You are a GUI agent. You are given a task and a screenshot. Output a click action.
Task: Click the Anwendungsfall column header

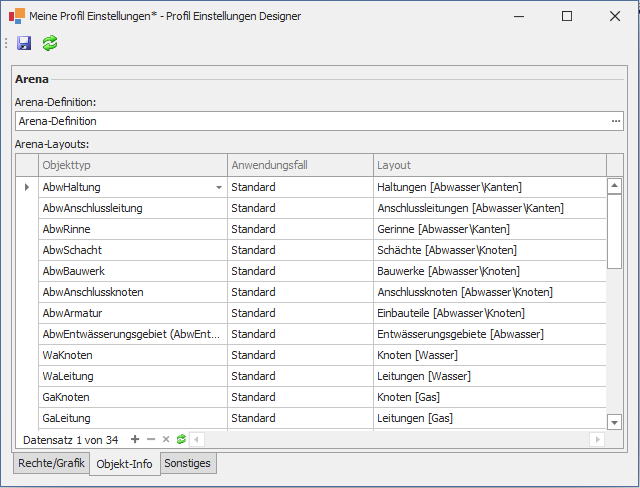pyautogui.click(x=299, y=165)
